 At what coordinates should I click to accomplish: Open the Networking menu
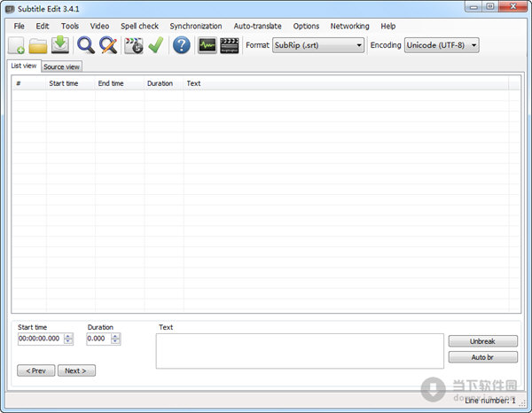tap(350, 26)
